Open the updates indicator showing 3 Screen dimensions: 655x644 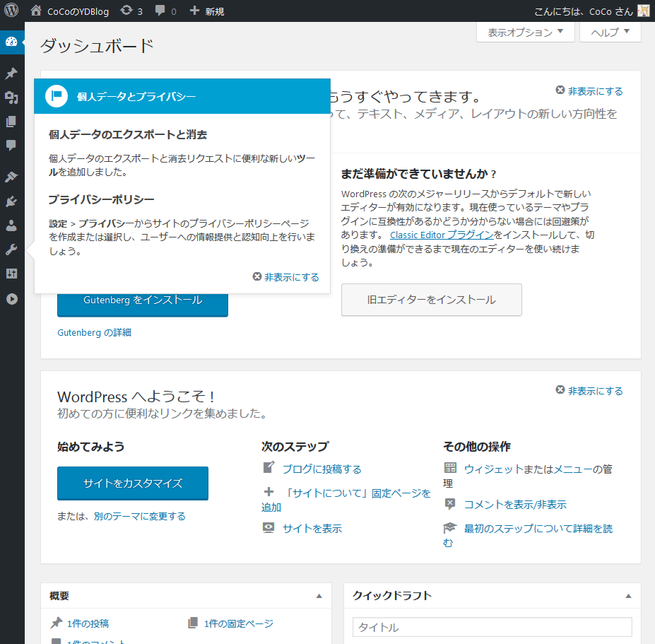point(131,11)
